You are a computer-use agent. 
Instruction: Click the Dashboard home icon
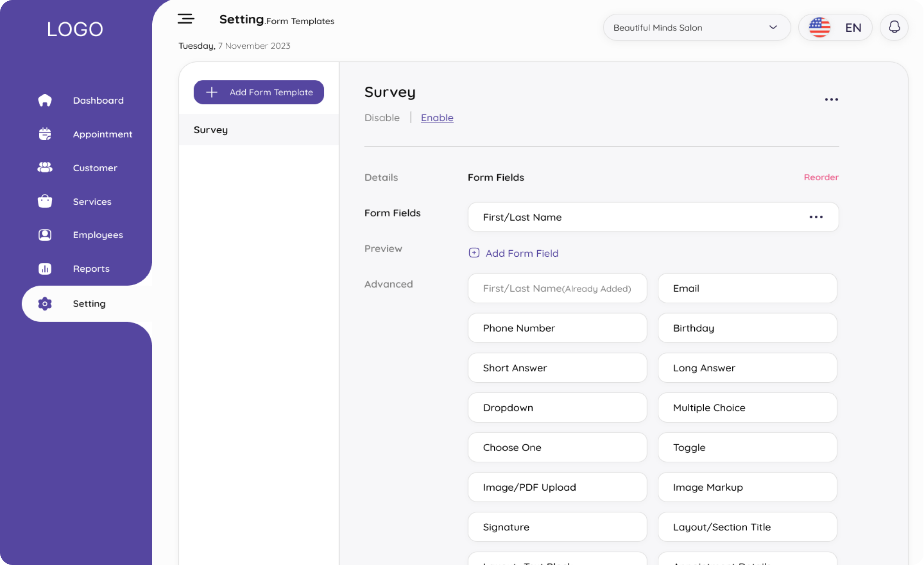tap(45, 100)
